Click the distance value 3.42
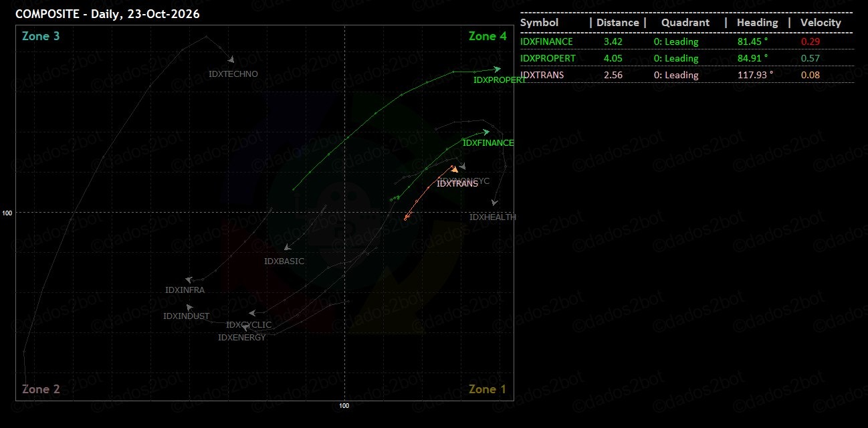This screenshot has width=868, height=428. coord(613,41)
